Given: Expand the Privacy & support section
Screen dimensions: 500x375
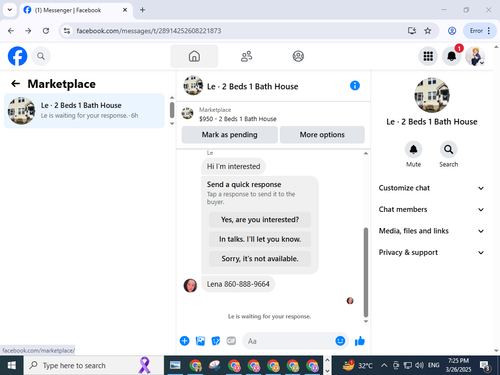Looking at the screenshot, I should click(431, 252).
